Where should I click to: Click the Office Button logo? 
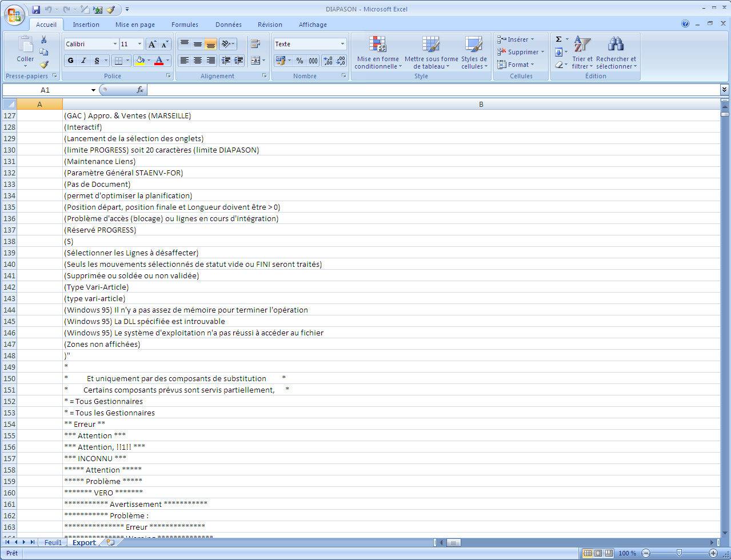[14, 15]
